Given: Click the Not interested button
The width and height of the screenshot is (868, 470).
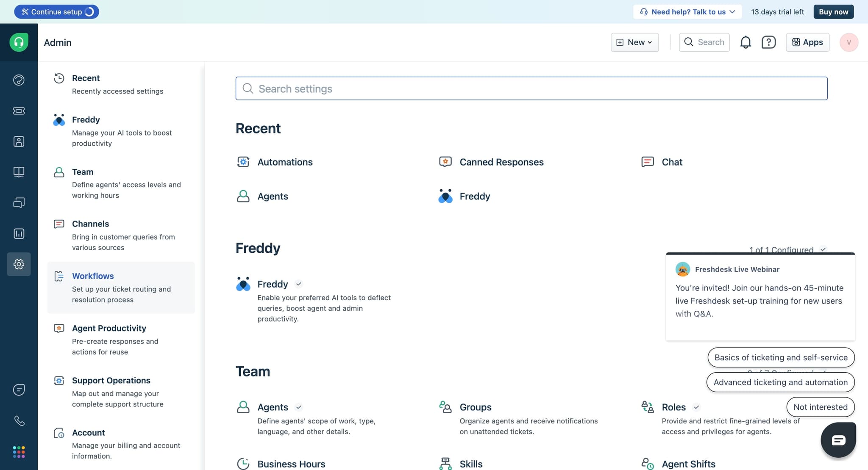Looking at the screenshot, I should click(x=820, y=407).
